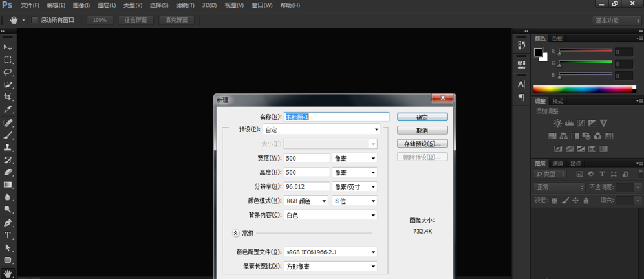Select the Horizontal Type tool
This screenshot has width=644, height=279.
pyautogui.click(x=8, y=235)
